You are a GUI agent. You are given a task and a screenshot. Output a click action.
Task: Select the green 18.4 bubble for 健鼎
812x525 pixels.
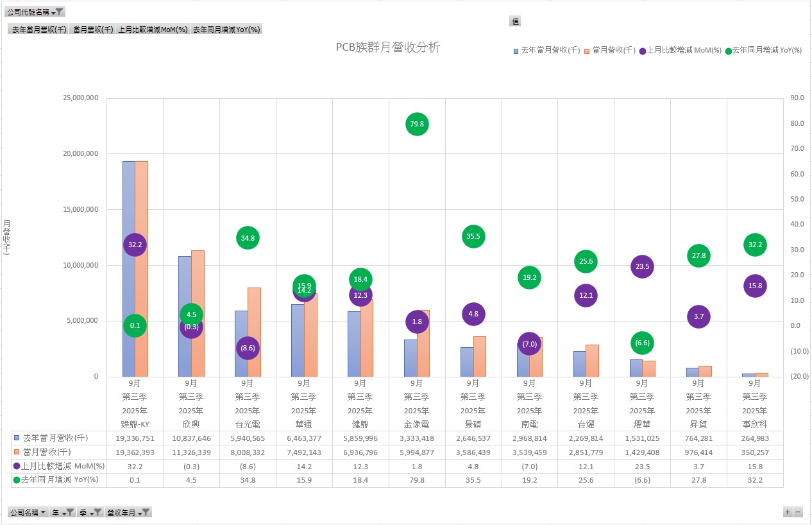coord(360,279)
